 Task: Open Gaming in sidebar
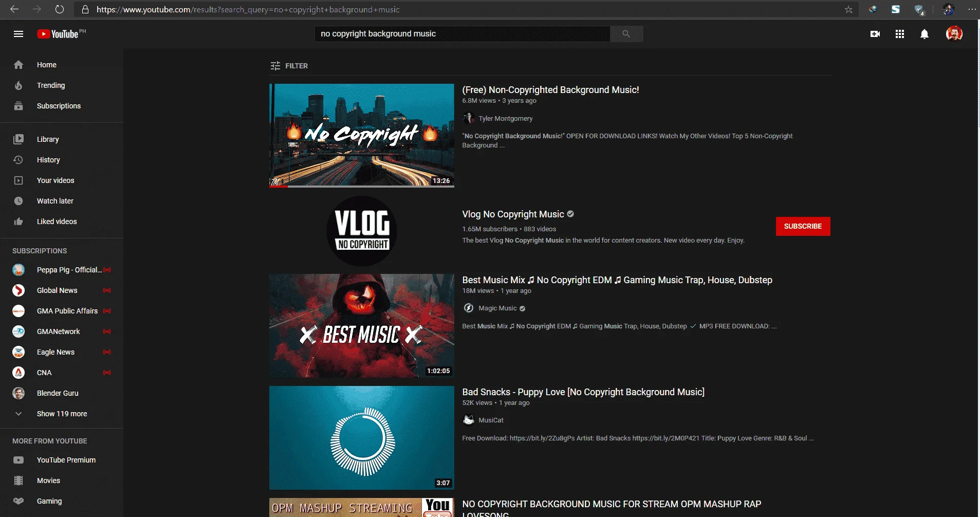tap(62, 501)
